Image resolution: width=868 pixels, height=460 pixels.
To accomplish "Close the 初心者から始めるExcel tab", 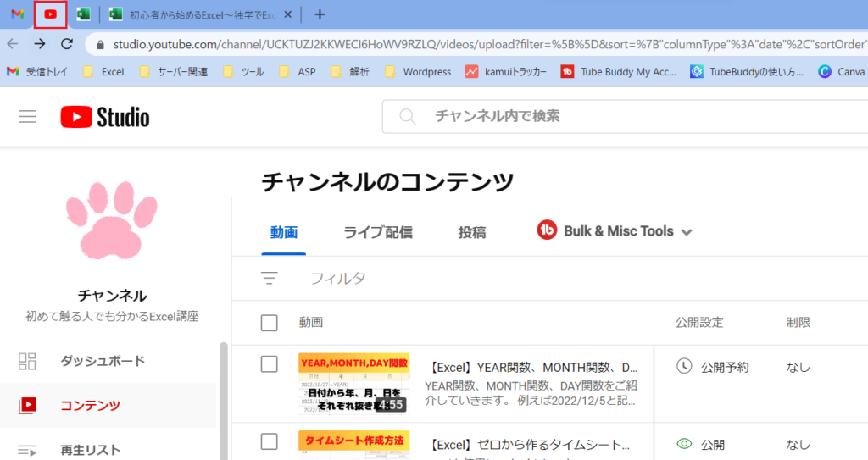I will [287, 15].
